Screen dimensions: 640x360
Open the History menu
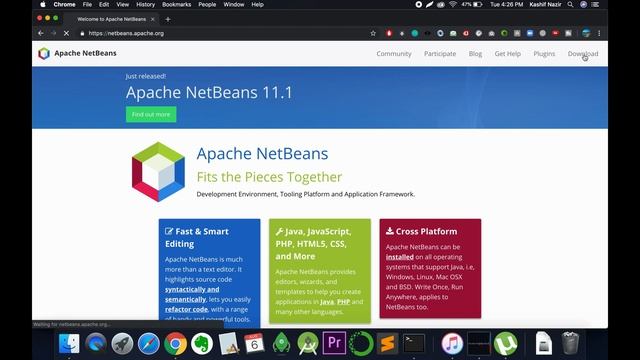[145, 4]
